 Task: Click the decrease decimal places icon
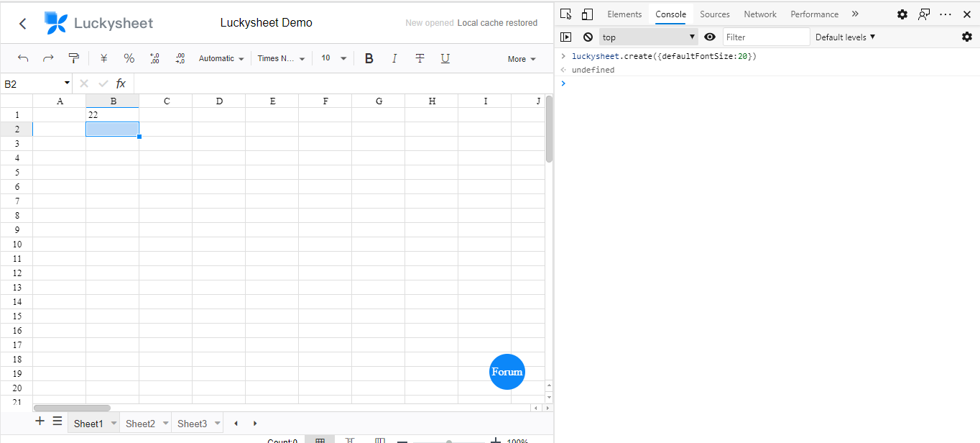click(154, 59)
